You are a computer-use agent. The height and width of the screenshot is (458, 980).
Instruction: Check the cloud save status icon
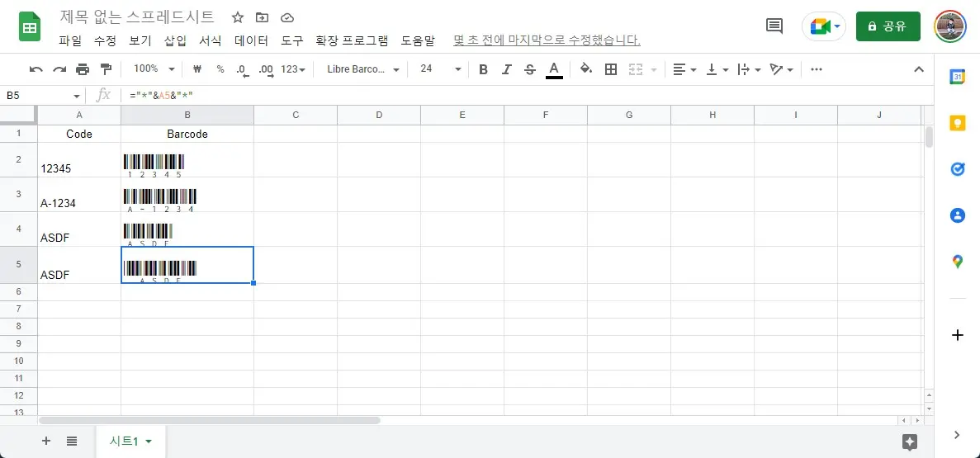(286, 17)
